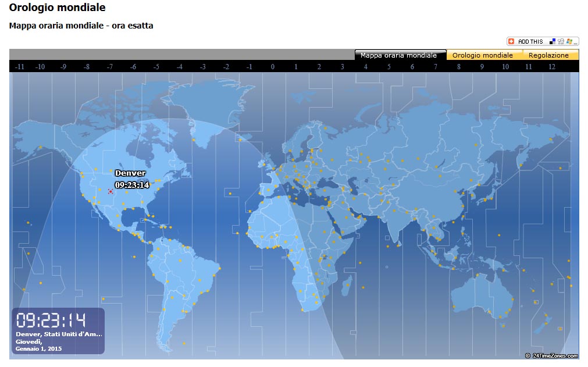Click the red Denver location marker
This screenshot has height=367, width=588.
click(111, 191)
